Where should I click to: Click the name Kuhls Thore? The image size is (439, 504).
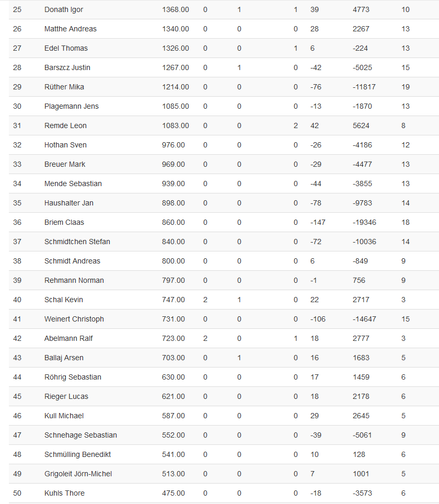pyautogui.click(x=64, y=493)
